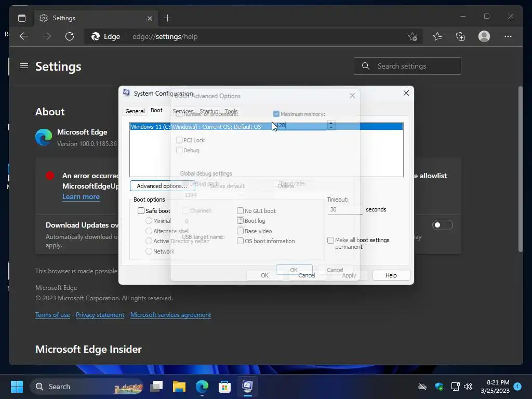Viewport: 532px width, 399px height.
Task: Check the PCI Lock option
Action: click(179, 140)
